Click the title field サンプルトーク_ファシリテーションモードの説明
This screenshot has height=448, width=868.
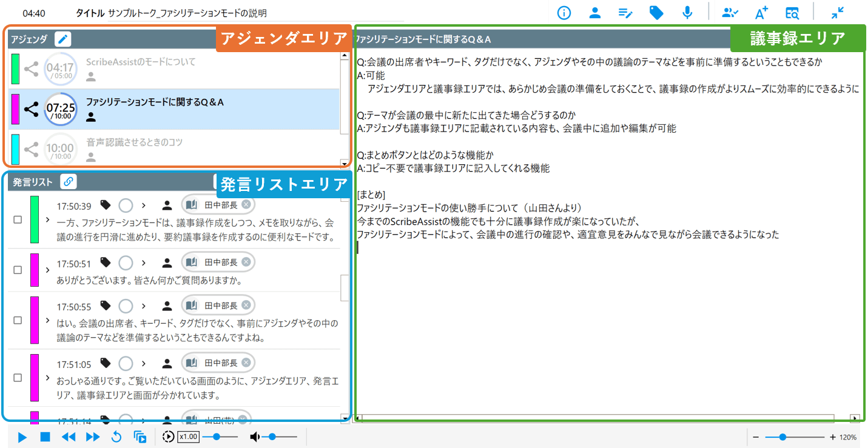click(x=187, y=13)
